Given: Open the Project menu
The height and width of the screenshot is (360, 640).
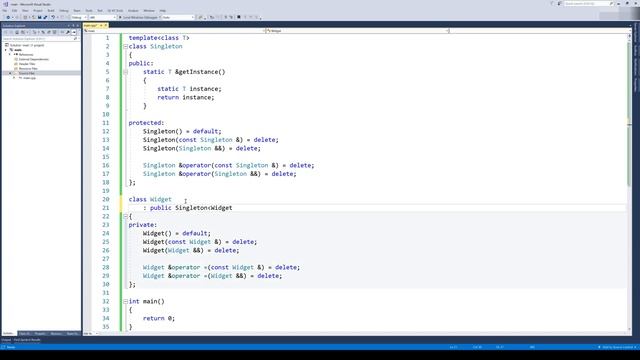Looking at the screenshot, I should 38,11.
